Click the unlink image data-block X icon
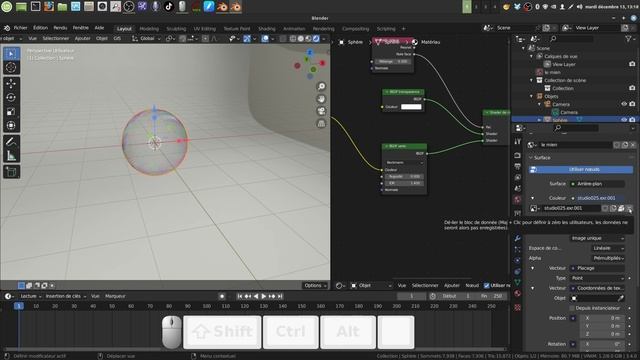The height and width of the screenshot is (360, 640). (x=629, y=208)
